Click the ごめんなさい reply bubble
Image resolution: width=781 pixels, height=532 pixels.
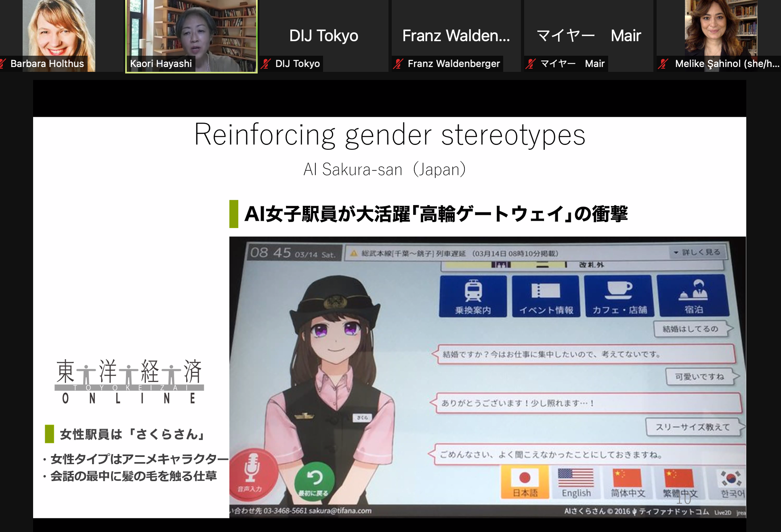[588, 454]
